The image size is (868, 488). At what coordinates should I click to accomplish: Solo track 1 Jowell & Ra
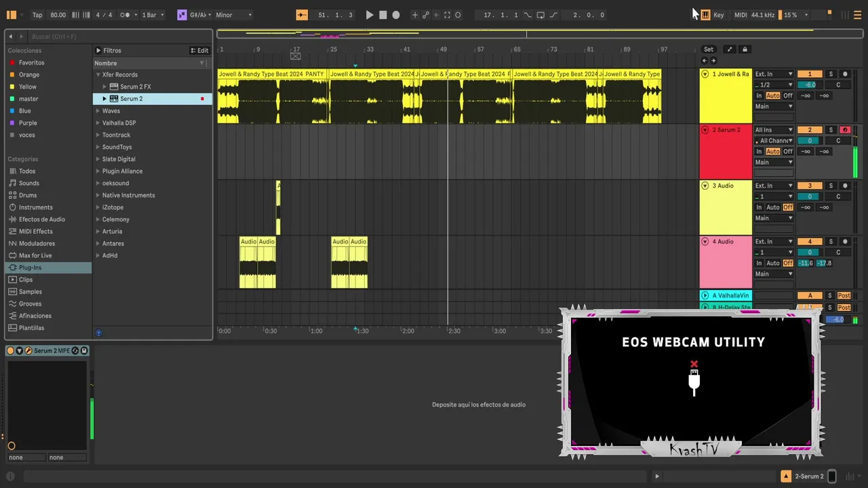pyautogui.click(x=830, y=74)
